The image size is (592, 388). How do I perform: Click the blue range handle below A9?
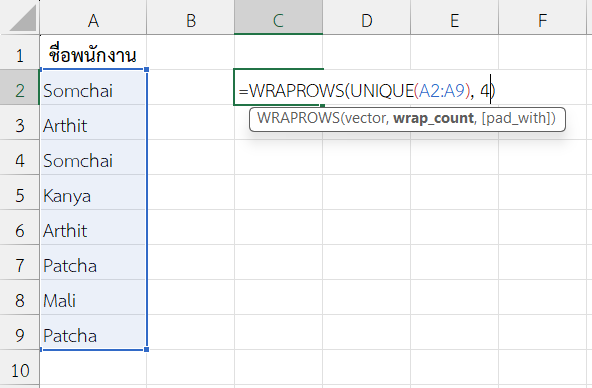pyautogui.click(x=146, y=350)
